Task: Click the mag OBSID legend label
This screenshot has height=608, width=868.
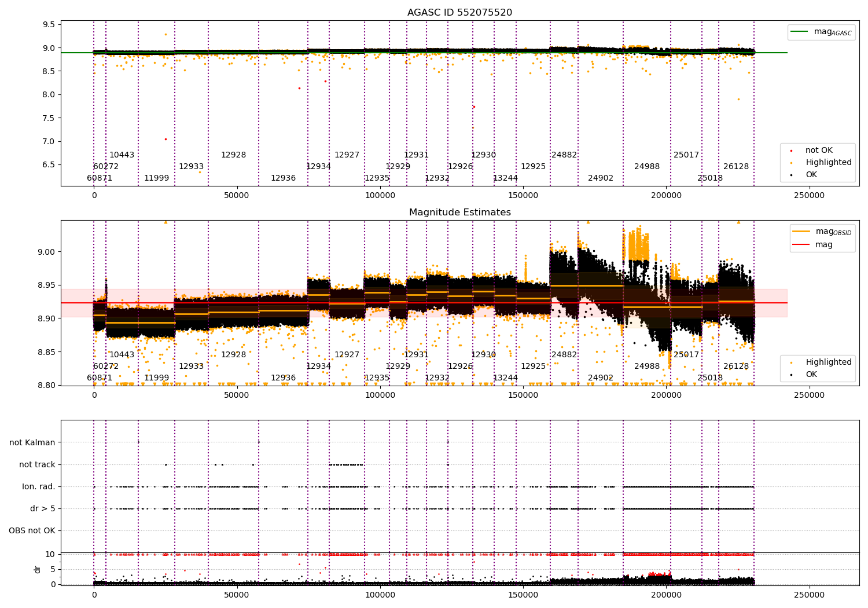Action: pyautogui.click(x=833, y=232)
